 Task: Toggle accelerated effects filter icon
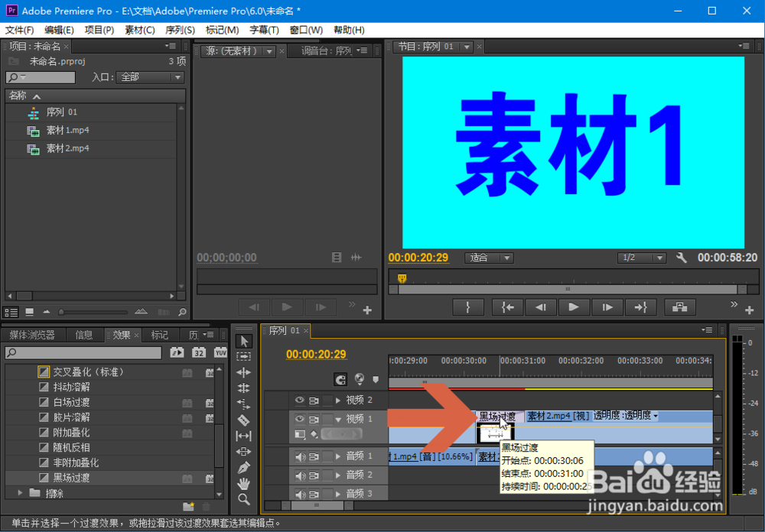177,352
